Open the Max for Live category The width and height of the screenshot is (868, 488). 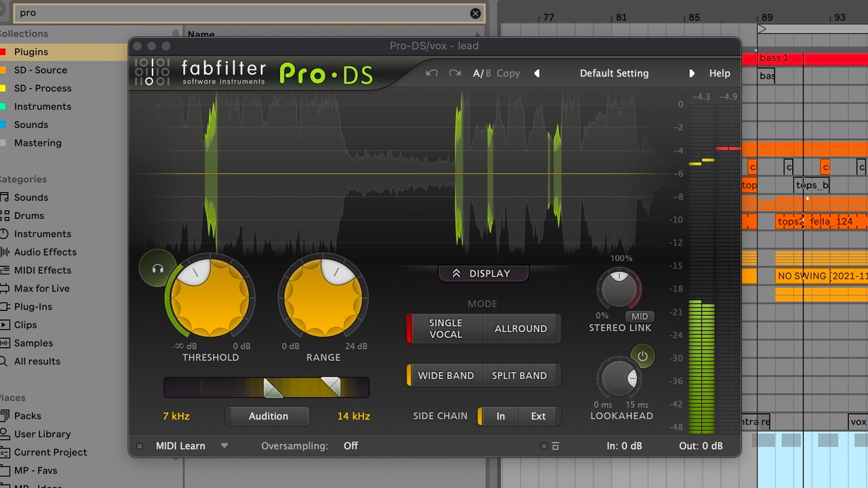click(x=42, y=289)
